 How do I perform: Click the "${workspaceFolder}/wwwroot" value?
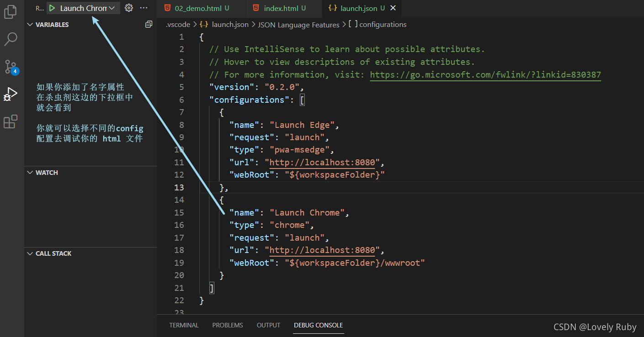coord(355,263)
